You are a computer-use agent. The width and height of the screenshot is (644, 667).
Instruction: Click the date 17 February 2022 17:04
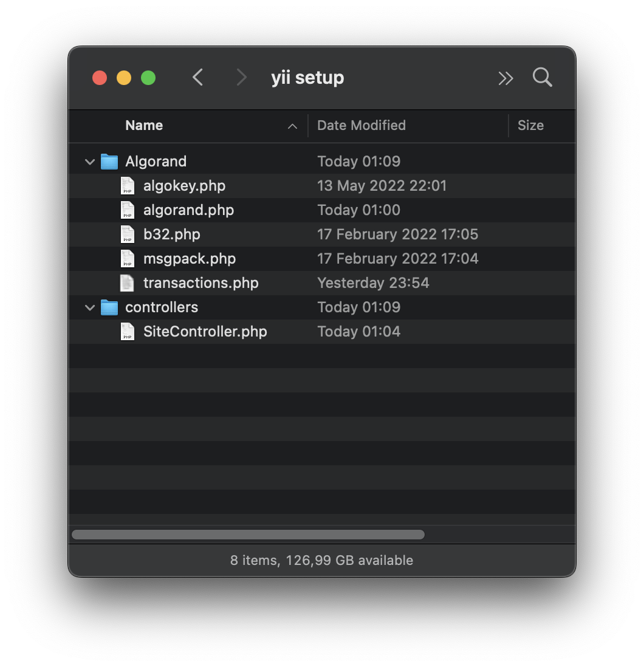point(398,259)
